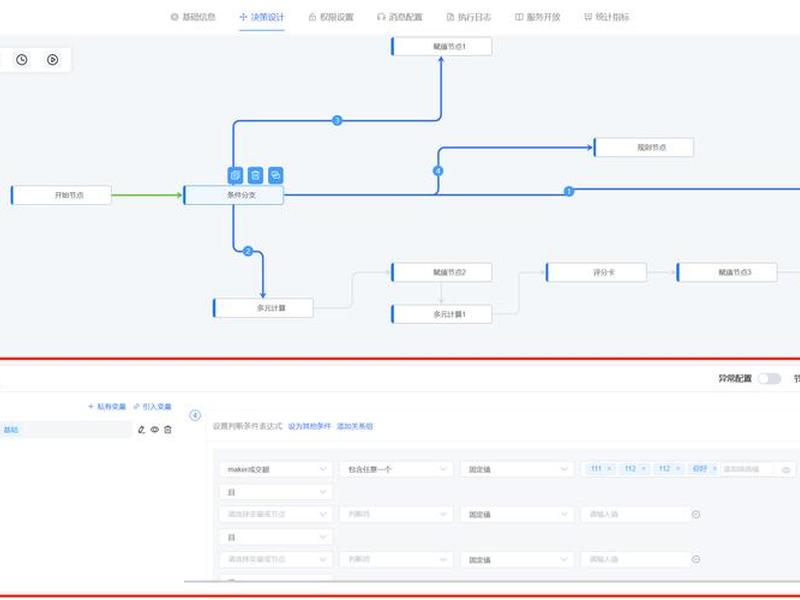Open the maker成交额 variable dropdown
The height and width of the screenshot is (600, 800).
[276, 469]
